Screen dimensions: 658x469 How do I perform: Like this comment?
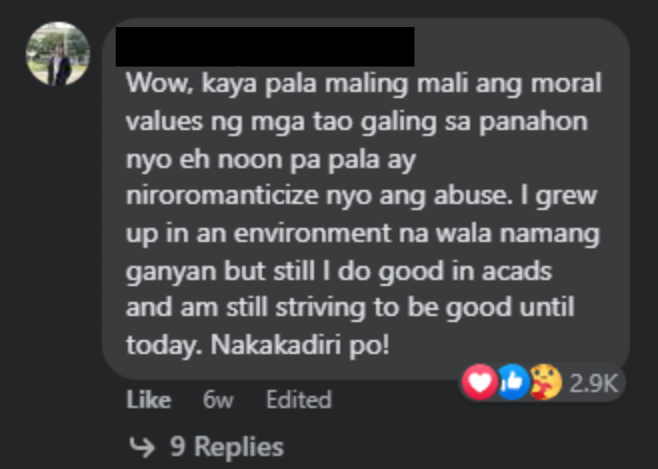click(149, 399)
